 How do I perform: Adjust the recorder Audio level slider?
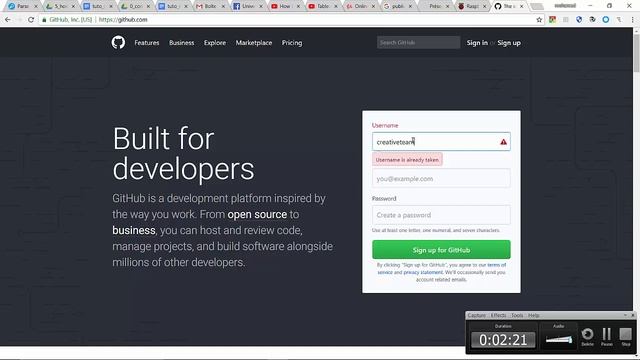[x=559, y=339]
